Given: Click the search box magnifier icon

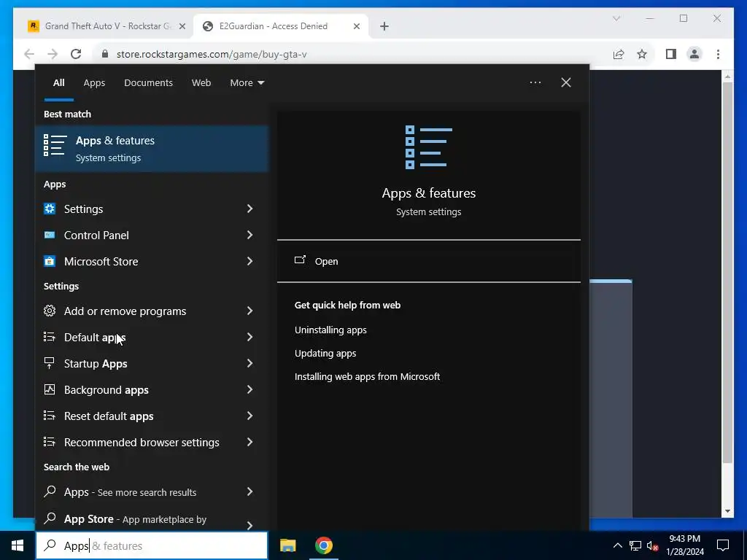Looking at the screenshot, I should tap(50, 545).
